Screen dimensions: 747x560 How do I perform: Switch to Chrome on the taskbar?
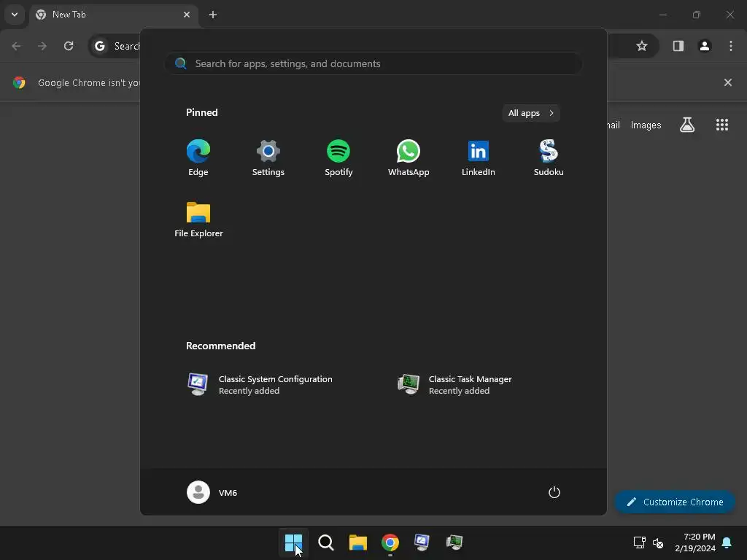(x=390, y=542)
